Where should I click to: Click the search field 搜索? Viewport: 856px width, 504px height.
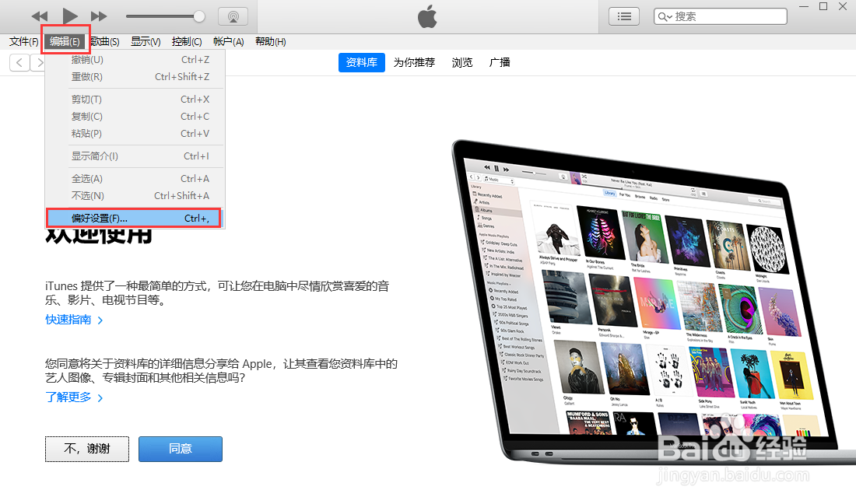(x=721, y=16)
